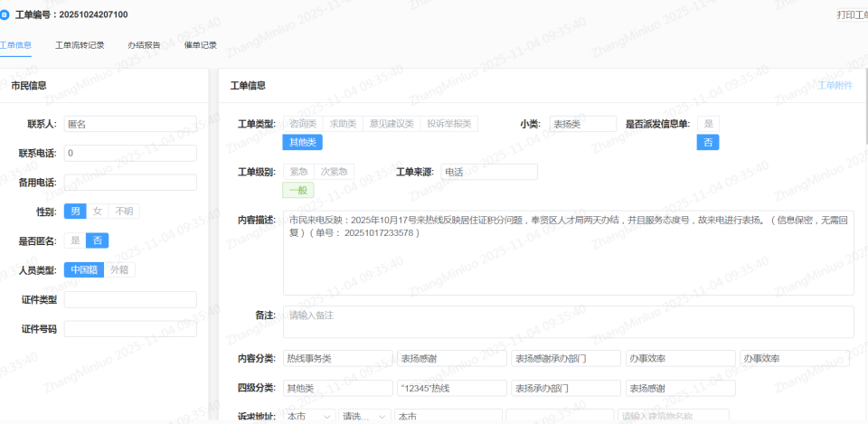Choose 是 for 是否派发信息单

point(708,124)
